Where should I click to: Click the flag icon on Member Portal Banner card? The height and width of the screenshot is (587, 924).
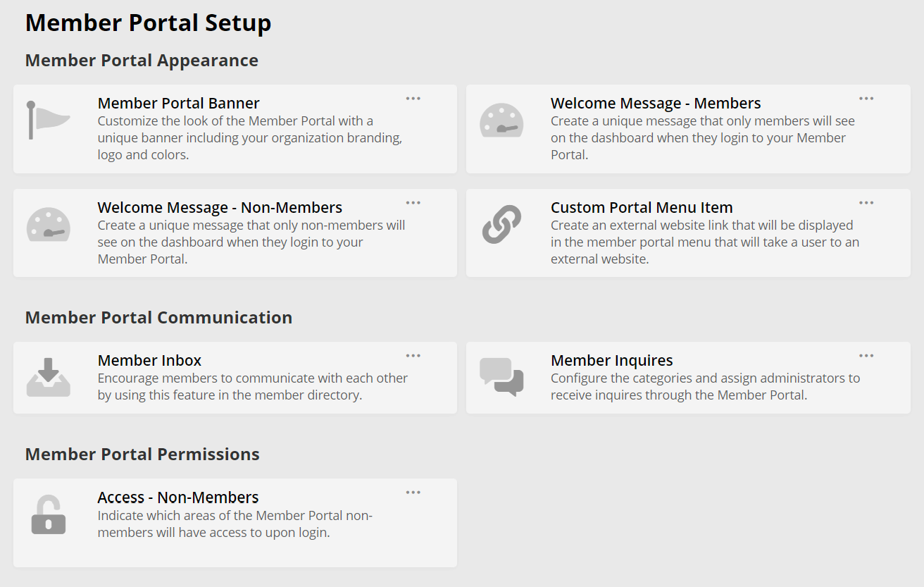(x=49, y=121)
